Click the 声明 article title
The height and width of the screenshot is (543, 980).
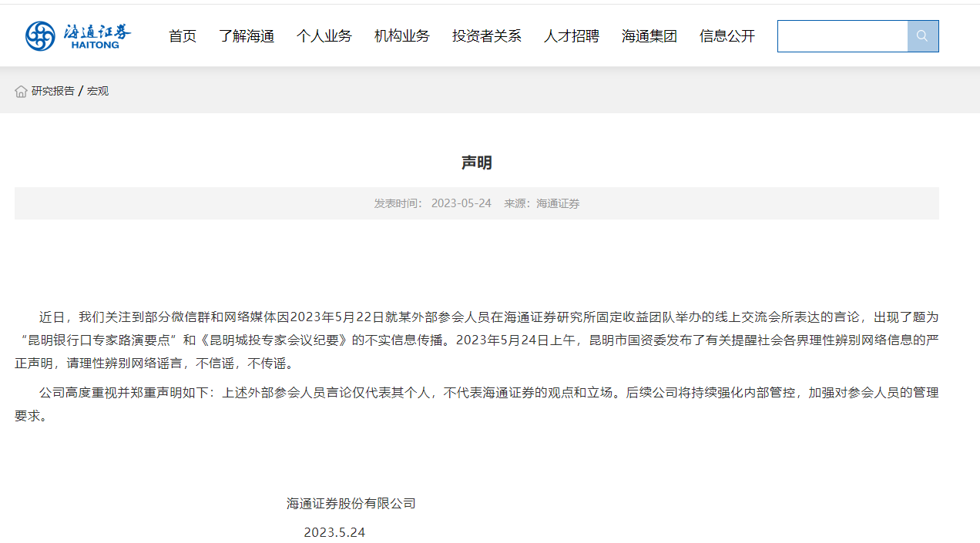point(477,163)
